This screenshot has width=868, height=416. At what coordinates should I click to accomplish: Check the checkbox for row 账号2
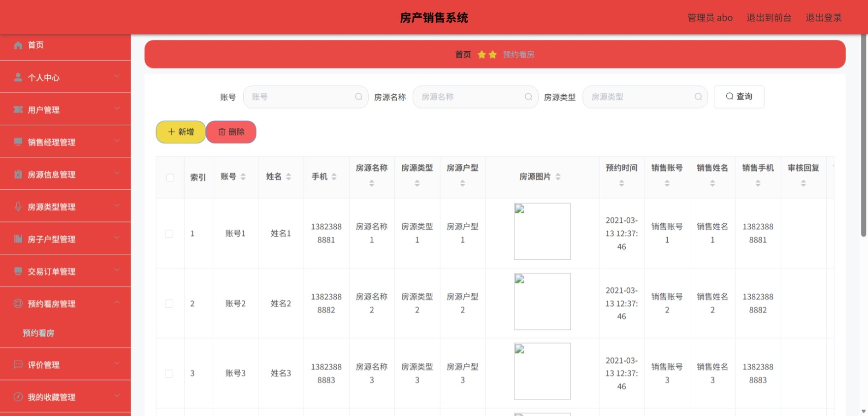169,304
